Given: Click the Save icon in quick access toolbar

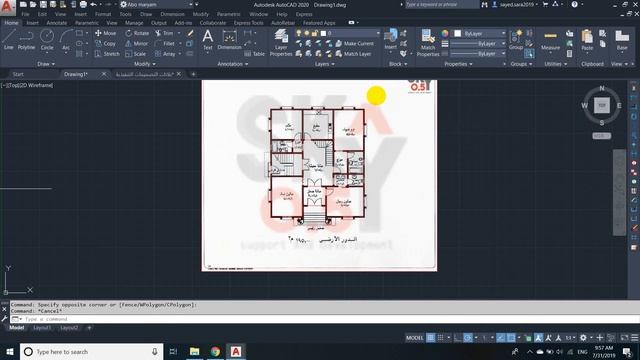Looking at the screenshot, I should (43, 4).
